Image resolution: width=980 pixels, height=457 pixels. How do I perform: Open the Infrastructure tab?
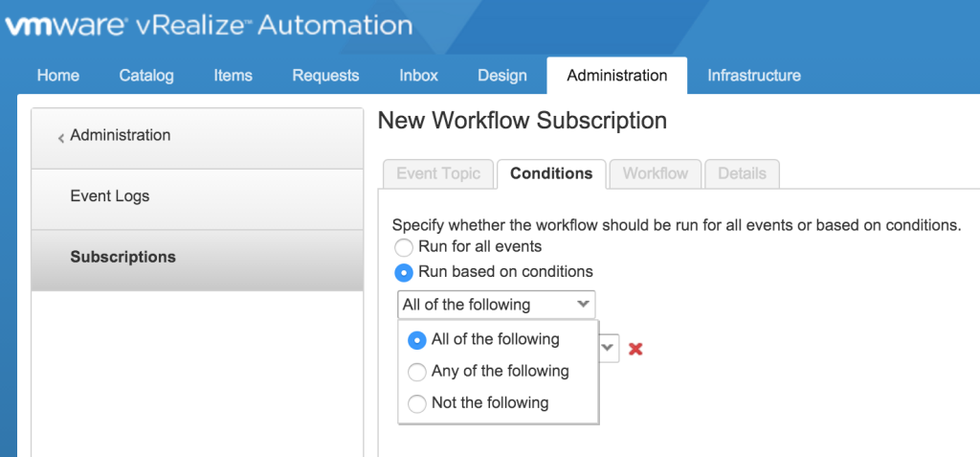tap(754, 76)
